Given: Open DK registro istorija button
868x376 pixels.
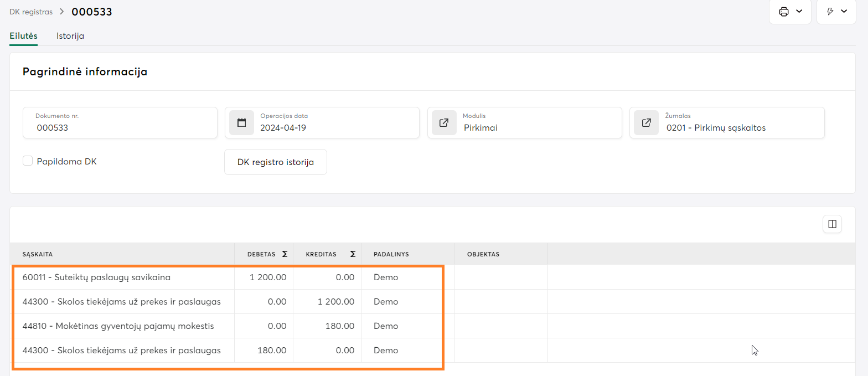Looking at the screenshot, I should [275, 162].
